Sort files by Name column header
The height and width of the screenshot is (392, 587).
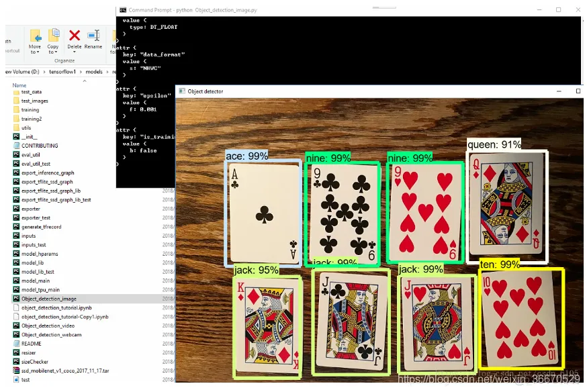pyautogui.click(x=19, y=85)
